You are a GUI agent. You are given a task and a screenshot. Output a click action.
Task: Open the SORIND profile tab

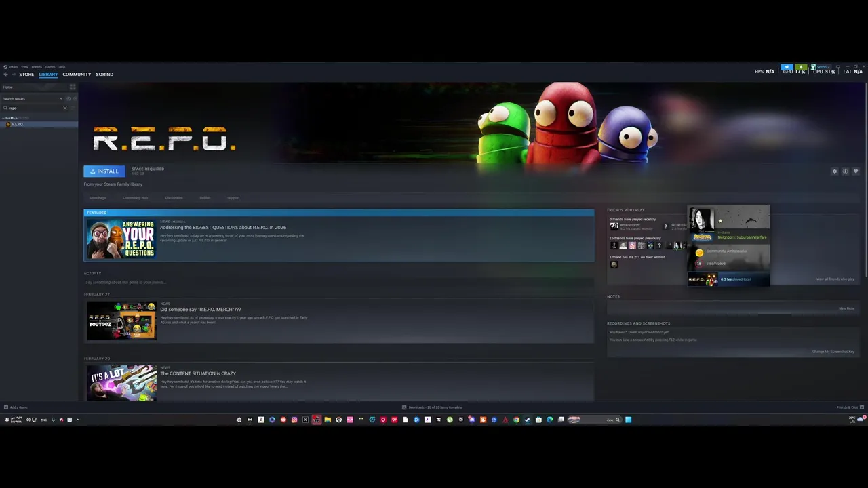point(104,75)
